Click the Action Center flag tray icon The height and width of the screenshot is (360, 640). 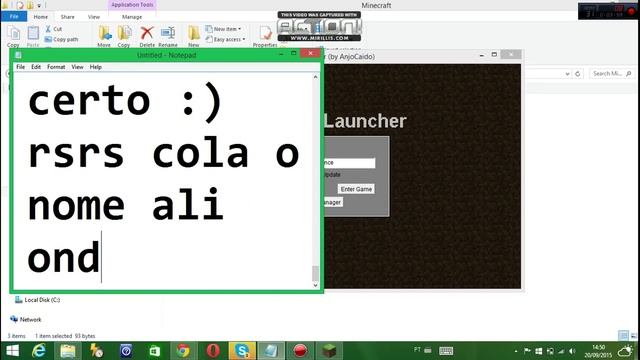[527, 351]
